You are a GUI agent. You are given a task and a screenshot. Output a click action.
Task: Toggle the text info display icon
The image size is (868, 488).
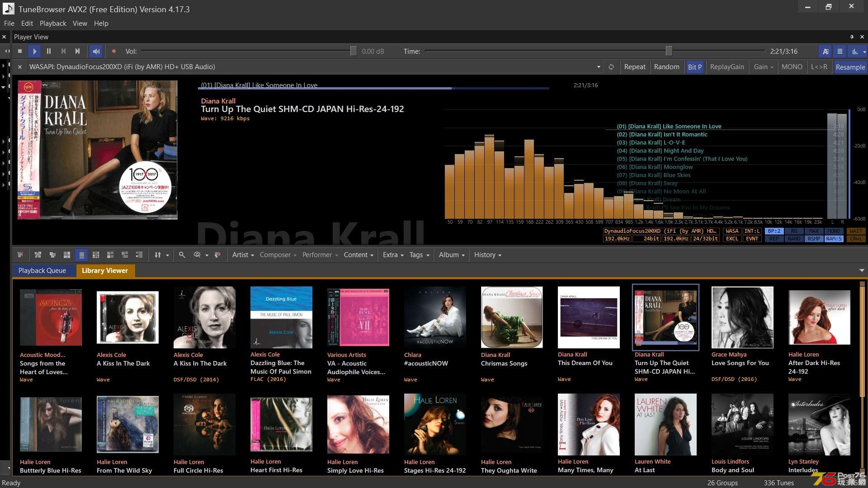tap(826, 52)
